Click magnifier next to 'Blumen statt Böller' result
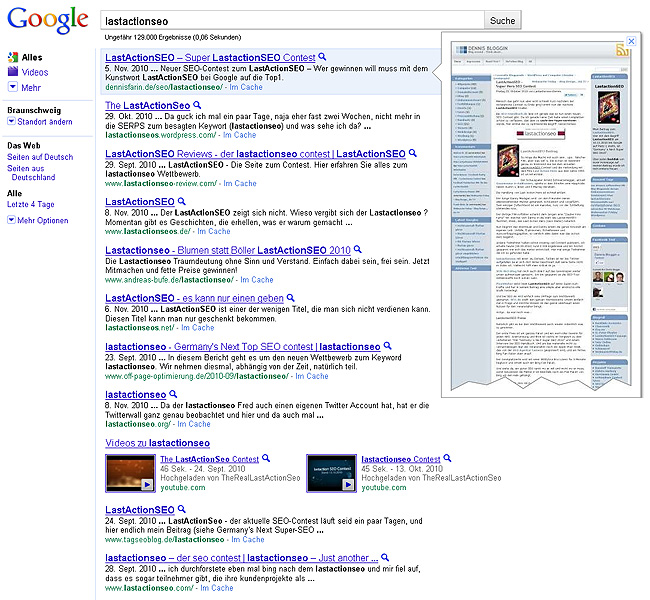The image size is (650, 600). pos(358,249)
